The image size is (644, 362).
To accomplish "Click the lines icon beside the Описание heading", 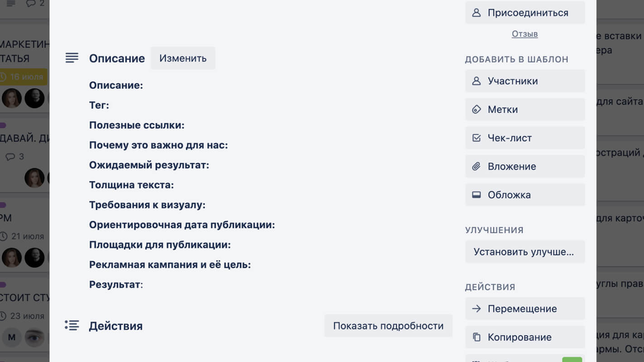I will coord(72,58).
